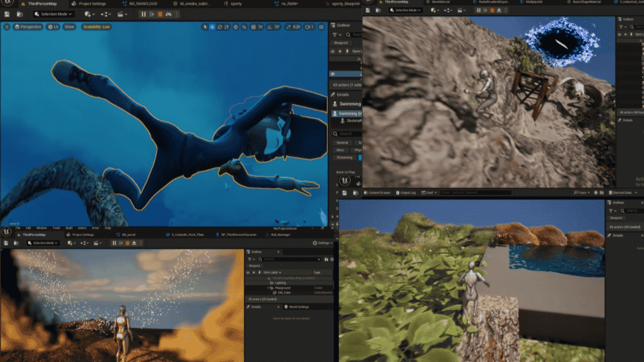Toggle scale snapping in the underwater viewport
Viewport: 644px width, 362px height.
pos(289,27)
